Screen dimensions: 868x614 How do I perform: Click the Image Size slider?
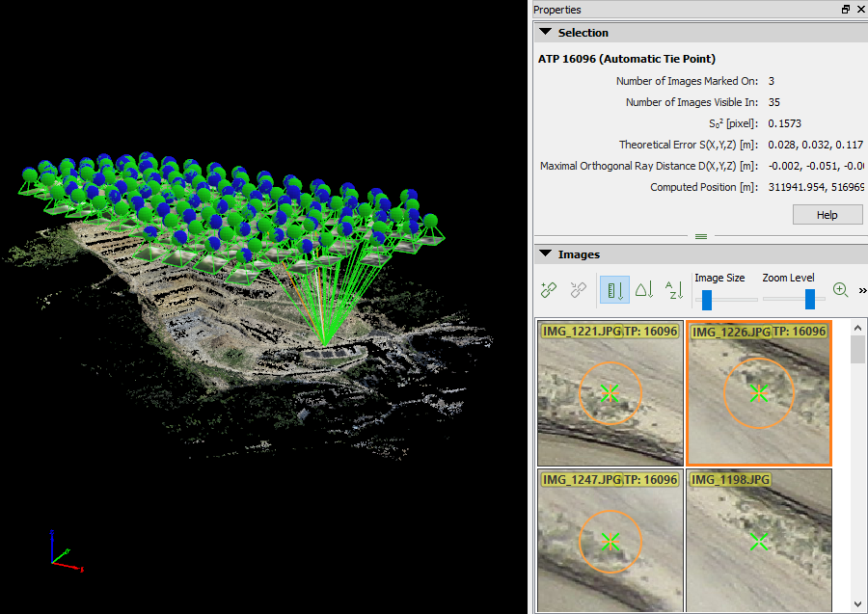point(707,299)
